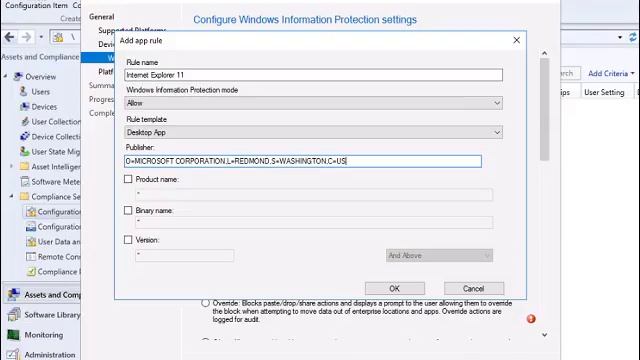Click the Assets and Compliance workspace label
Screen dimensions: 640x360
click(x=52, y=295)
